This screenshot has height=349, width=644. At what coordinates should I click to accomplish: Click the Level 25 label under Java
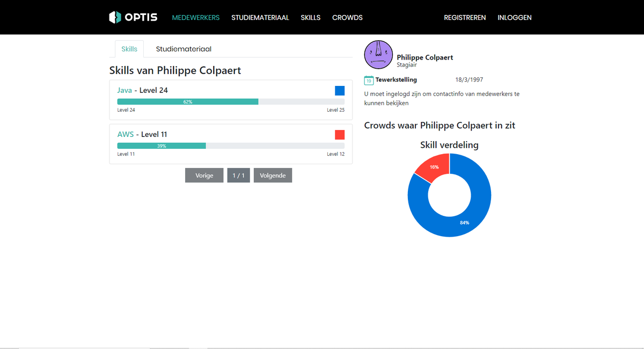tap(335, 110)
